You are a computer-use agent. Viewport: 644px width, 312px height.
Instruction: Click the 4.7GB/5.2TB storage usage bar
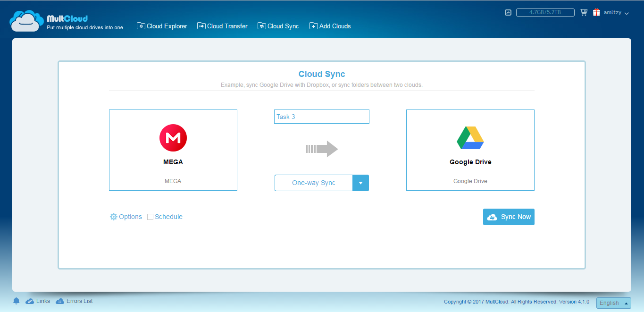coord(545,13)
